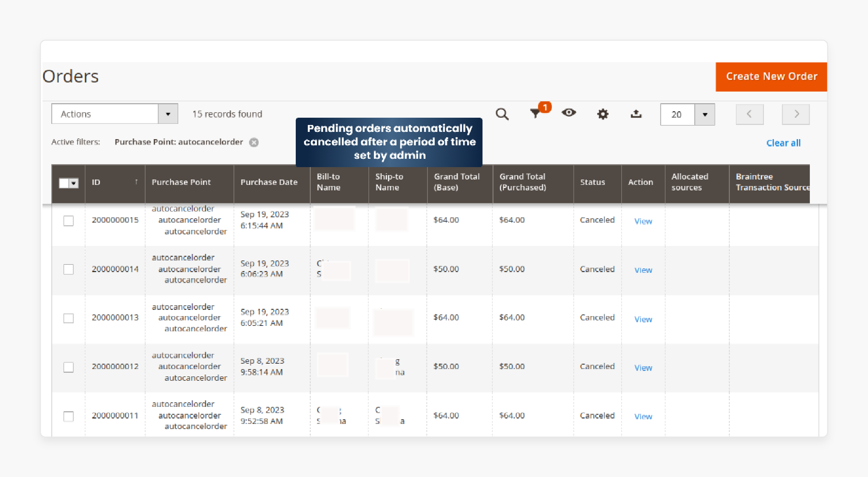
Task: Click the Canceled status for order 2000000015
Action: [597, 220]
